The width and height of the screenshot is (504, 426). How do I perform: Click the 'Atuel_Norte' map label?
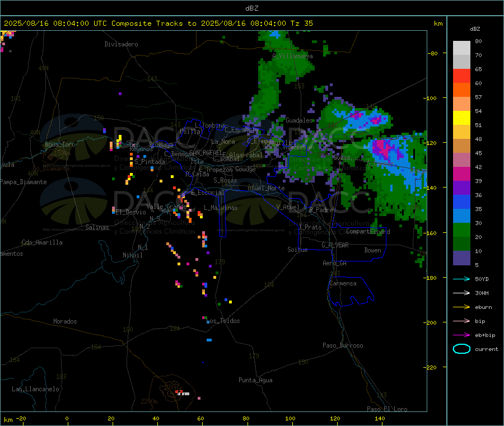[x=266, y=188]
